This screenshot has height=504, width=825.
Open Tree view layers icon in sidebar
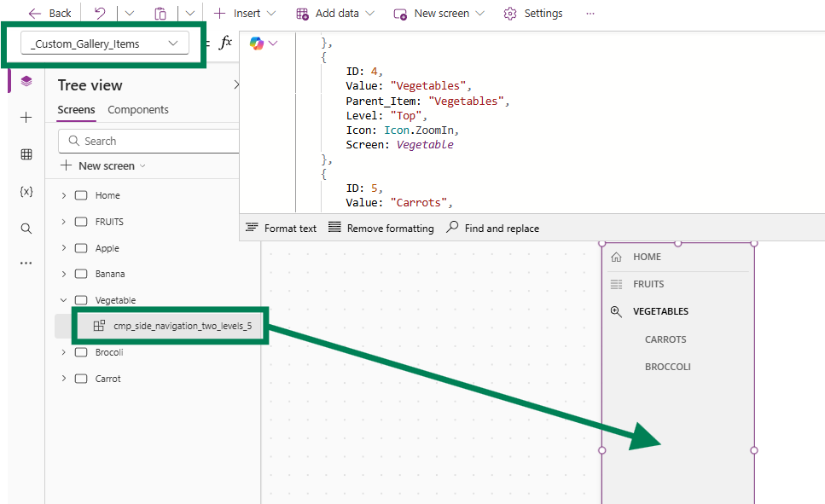point(26,82)
